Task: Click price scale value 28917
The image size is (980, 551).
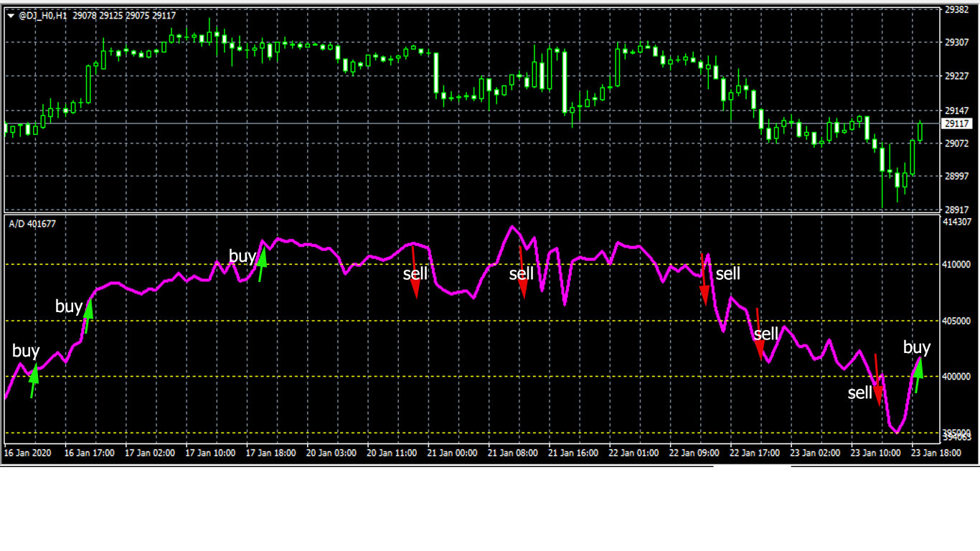Action: pyautogui.click(x=958, y=209)
